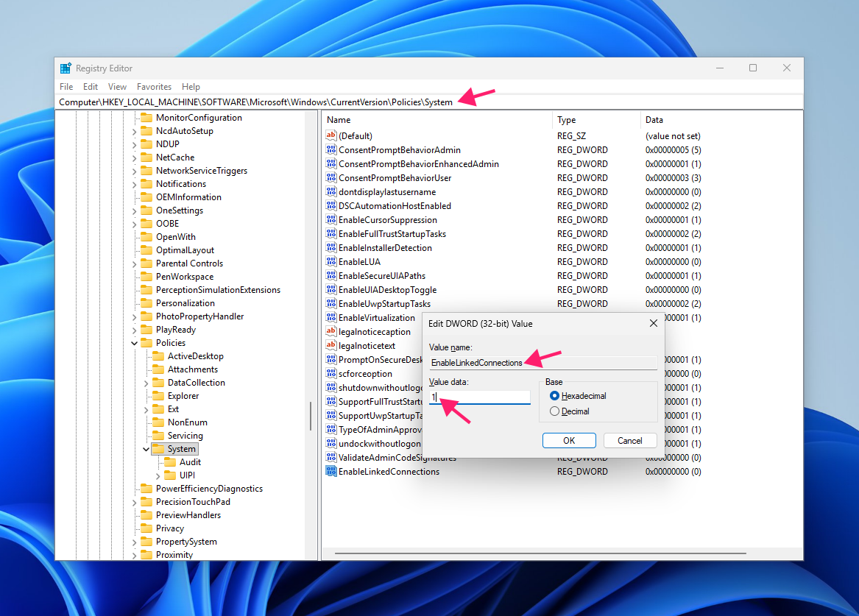859x616 pixels.
Task: Click the EnableVirtualization DWORD icon
Action: (x=331, y=317)
